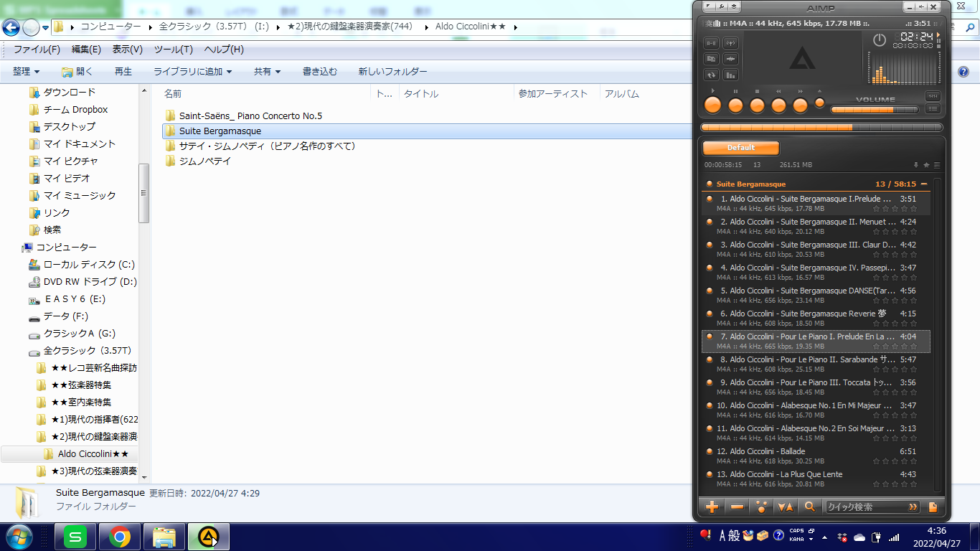Remove tracks with the minus button
Viewport: 980px width, 551px height.
pos(737,507)
